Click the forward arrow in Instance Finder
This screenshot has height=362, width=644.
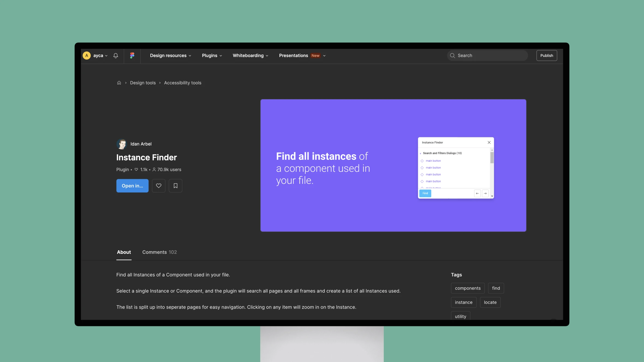[485, 194]
